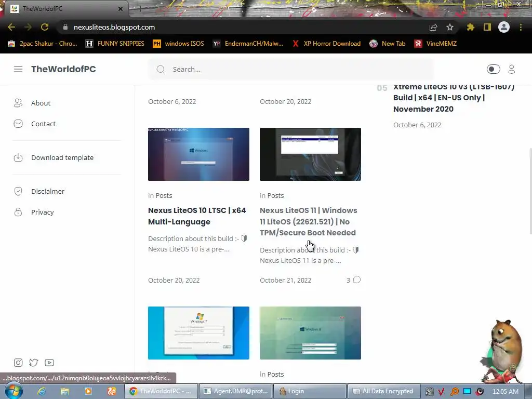Open the 2pac Shakur bookmark
The width and height of the screenshot is (532, 399).
(43, 44)
